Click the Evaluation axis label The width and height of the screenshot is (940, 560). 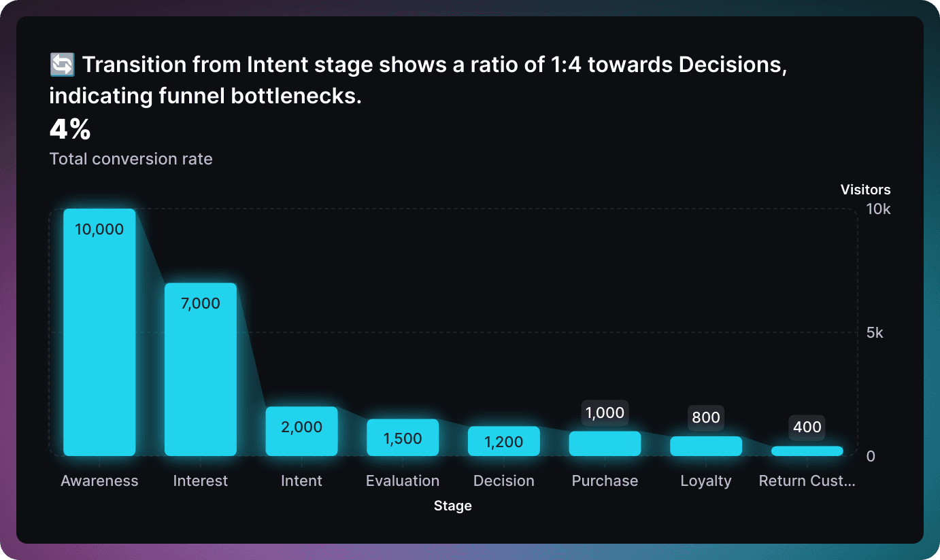pyautogui.click(x=403, y=481)
